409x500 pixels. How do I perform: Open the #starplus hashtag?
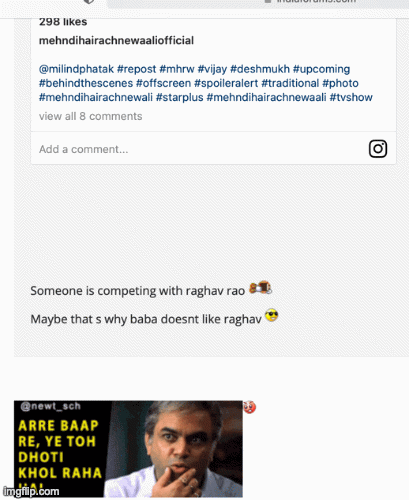click(179, 97)
